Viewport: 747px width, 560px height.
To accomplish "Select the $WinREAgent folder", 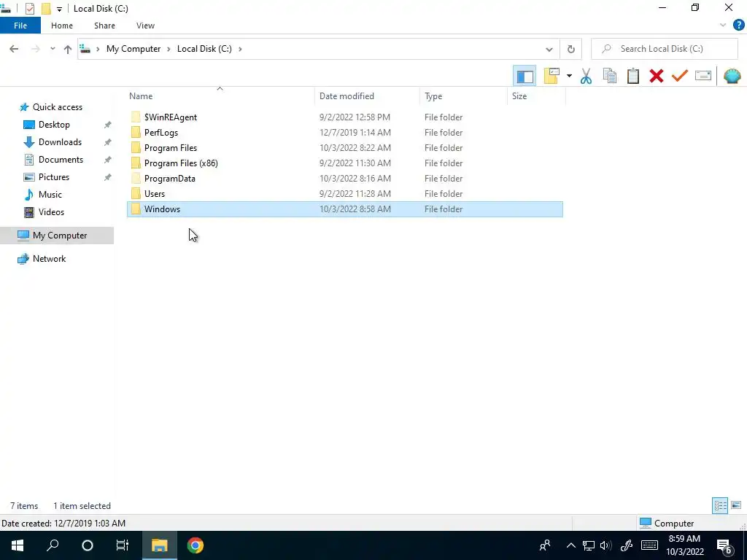I will pyautogui.click(x=345, y=117).
